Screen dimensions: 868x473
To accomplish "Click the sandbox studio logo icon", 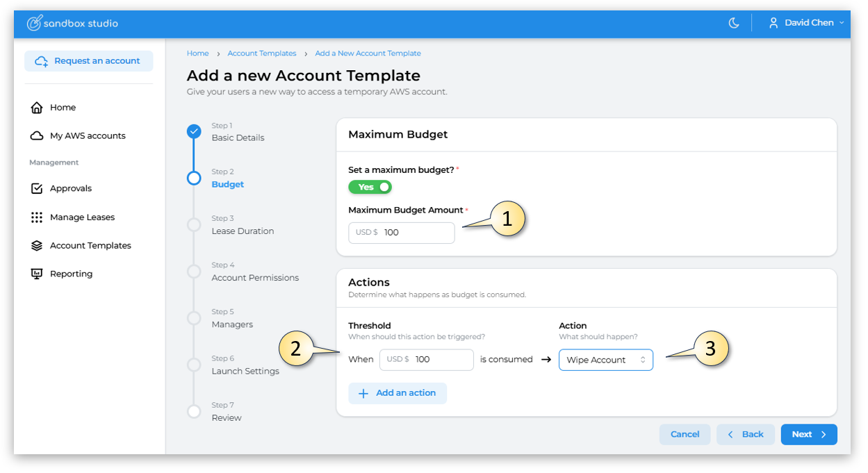I will tap(34, 23).
